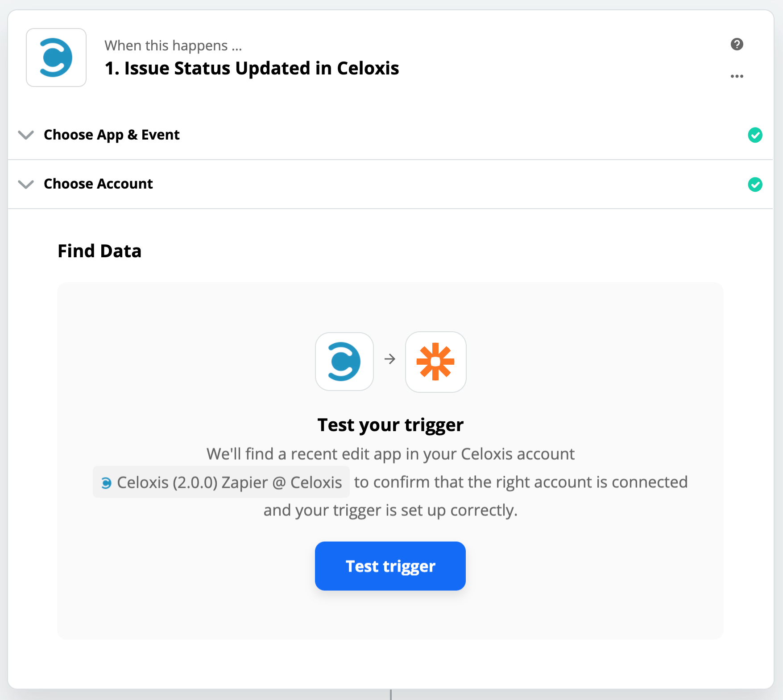Viewport: 783px width, 700px height.
Task: Click the small Celoxis icon in account chip
Action: tap(106, 483)
